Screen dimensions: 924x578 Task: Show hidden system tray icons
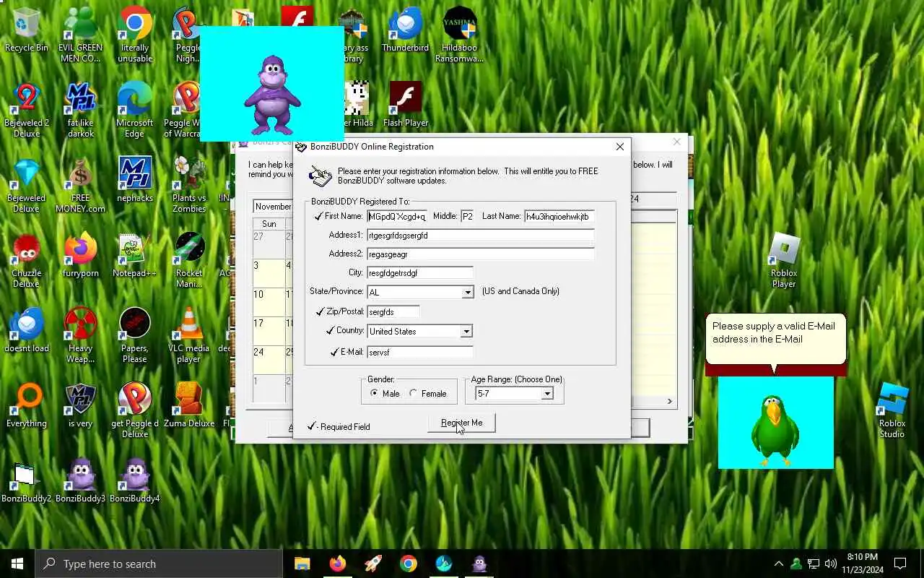(778, 564)
